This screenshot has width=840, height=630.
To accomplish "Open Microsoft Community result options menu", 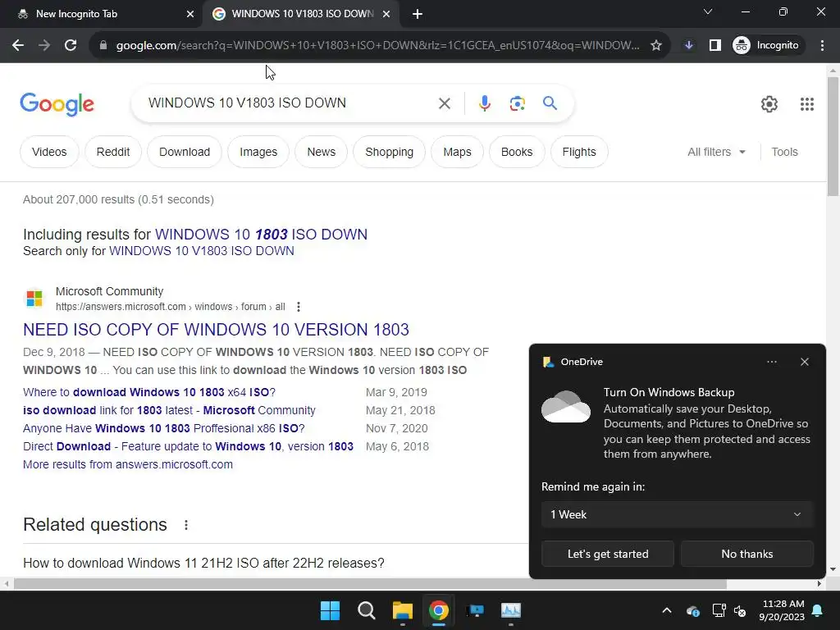I will pyautogui.click(x=299, y=307).
